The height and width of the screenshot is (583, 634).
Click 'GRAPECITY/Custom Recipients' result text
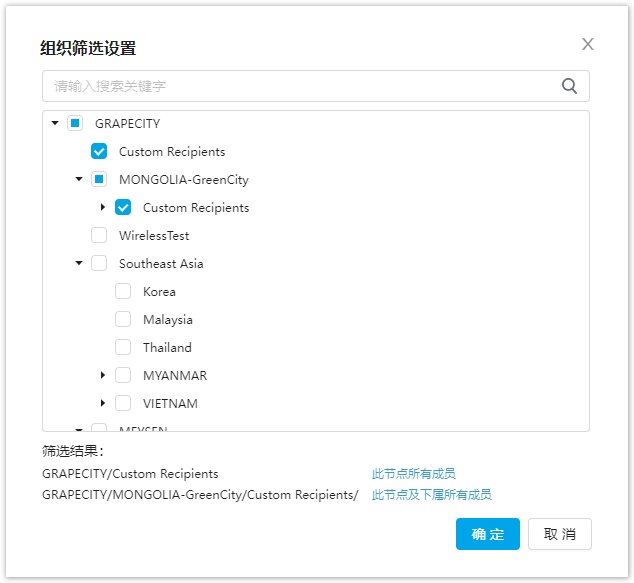click(130, 473)
